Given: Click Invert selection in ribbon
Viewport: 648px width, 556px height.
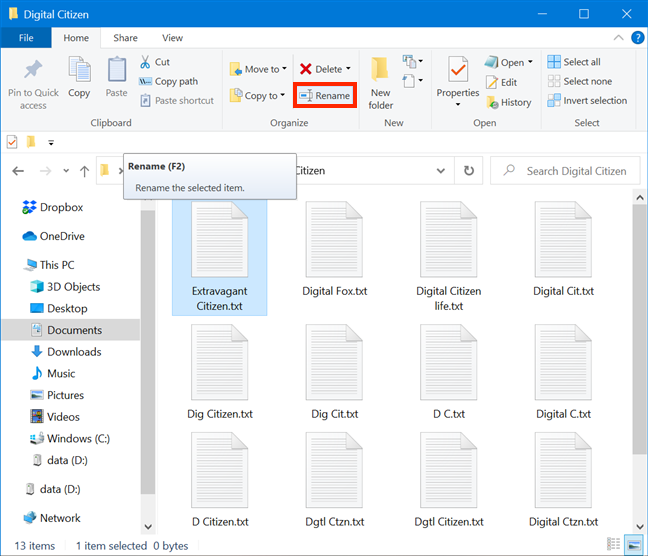Looking at the screenshot, I should (x=587, y=100).
